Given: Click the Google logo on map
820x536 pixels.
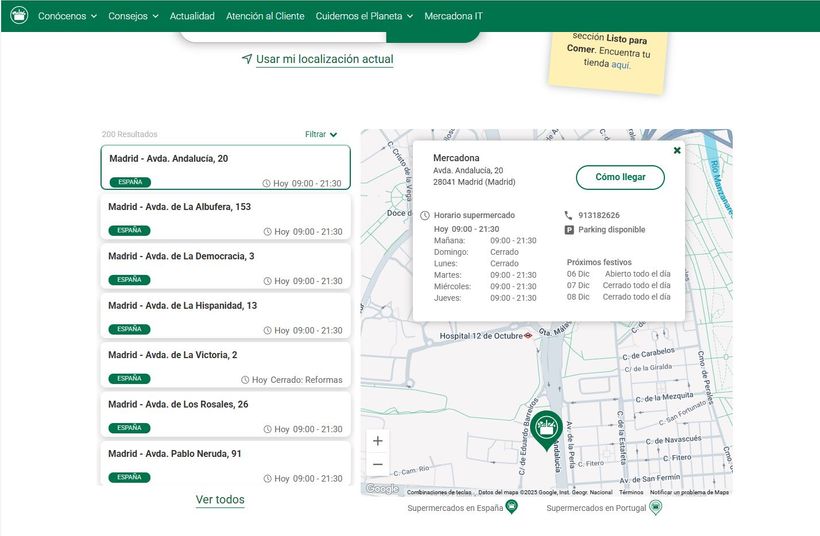Looking at the screenshot, I should click(x=382, y=488).
